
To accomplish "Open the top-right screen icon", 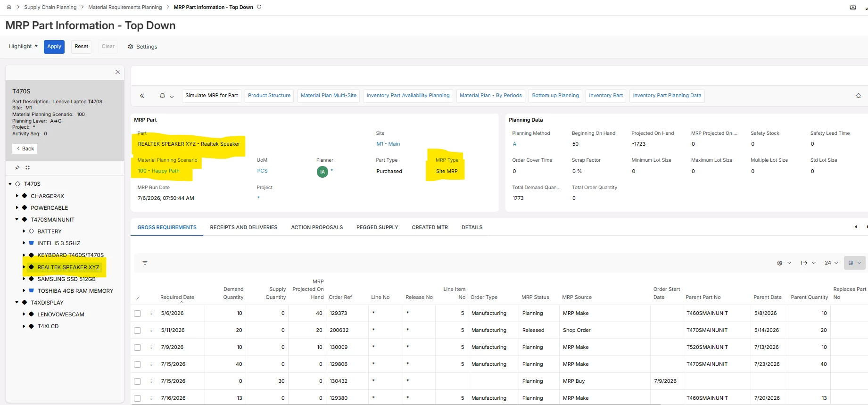I will coord(853,8).
